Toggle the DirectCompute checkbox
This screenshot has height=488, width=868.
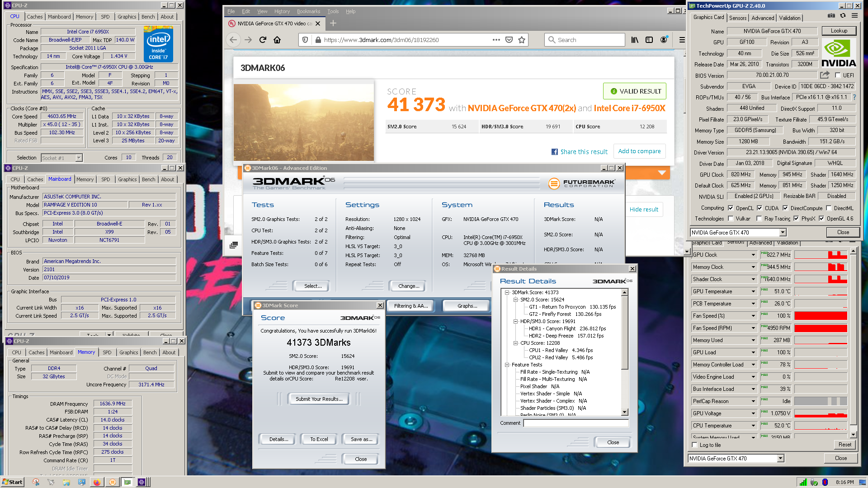point(785,208)
